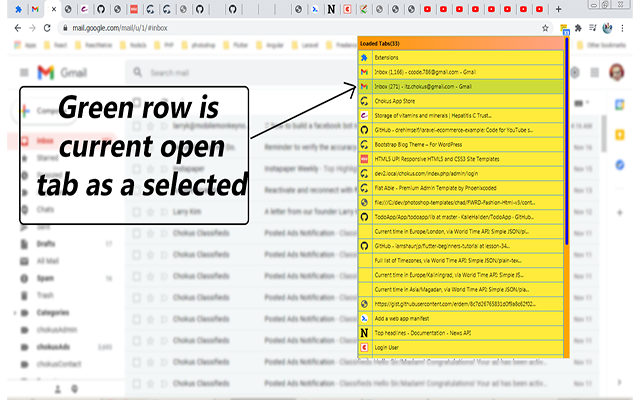Open the photoshop bookmark folder
This screenshot has width=640, height=400.
[198, 45]
